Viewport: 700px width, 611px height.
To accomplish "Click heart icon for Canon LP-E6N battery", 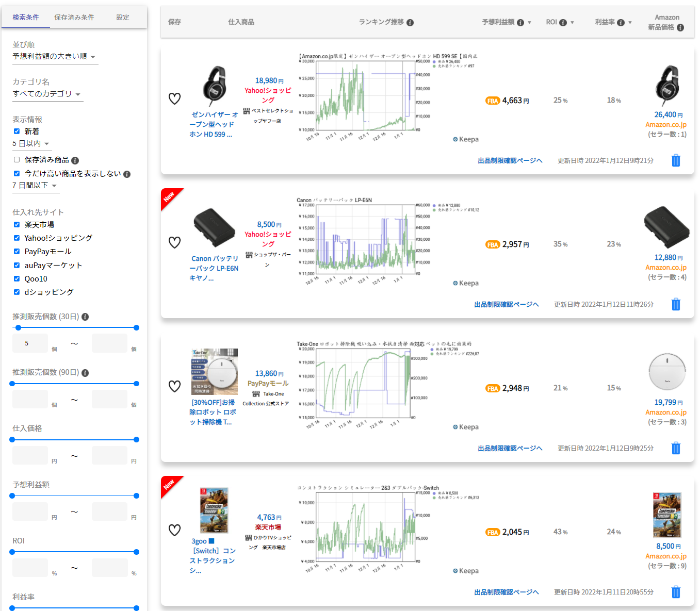I will 175,242.
